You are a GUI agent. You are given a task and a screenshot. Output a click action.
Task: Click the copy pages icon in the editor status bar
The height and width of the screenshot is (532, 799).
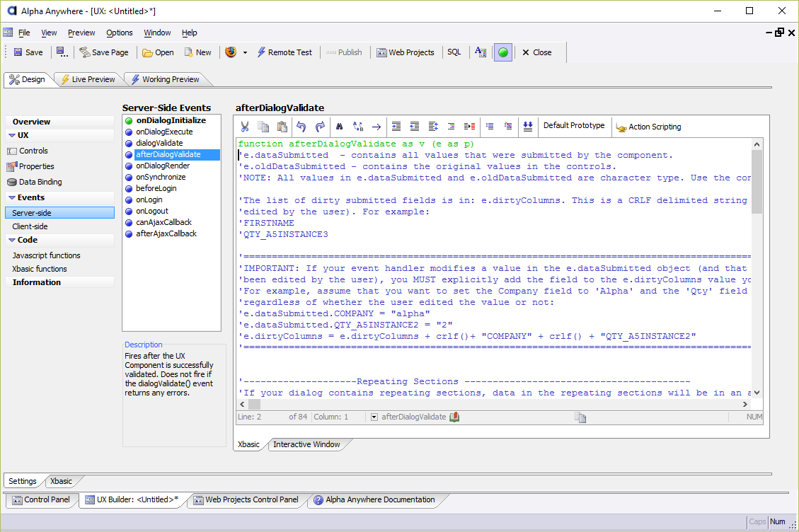tap(580, 417)
